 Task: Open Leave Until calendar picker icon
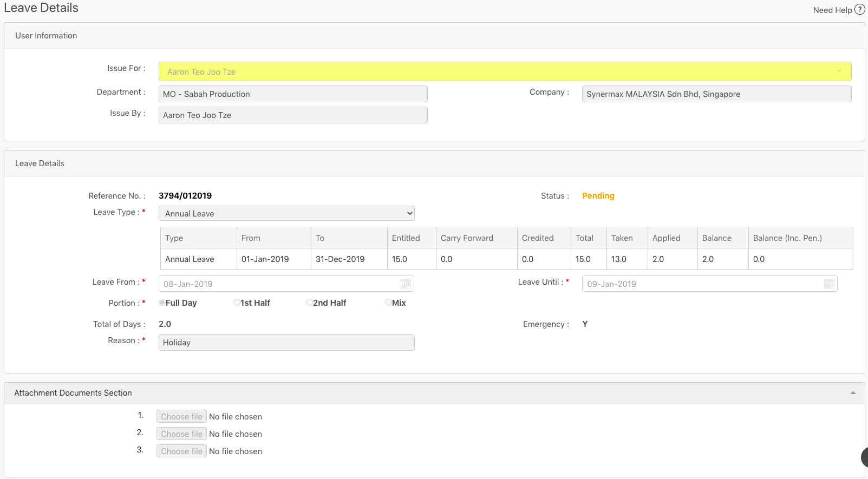click(829, 284)
